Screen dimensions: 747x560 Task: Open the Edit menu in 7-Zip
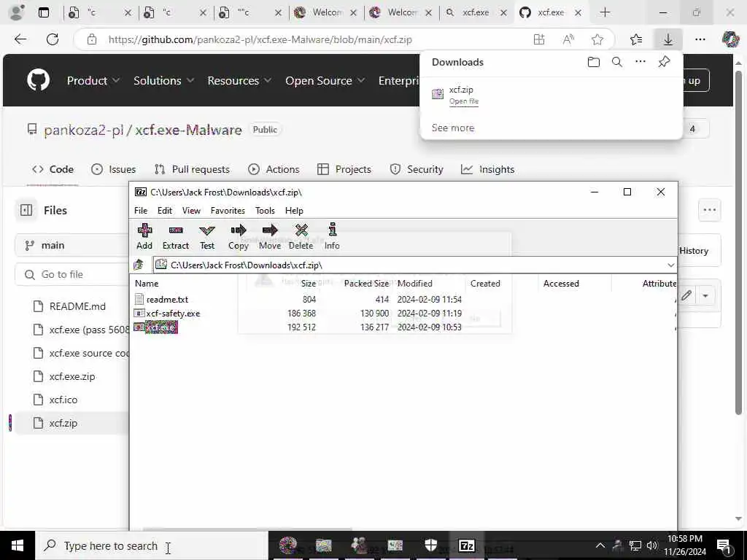pos(165,211)
